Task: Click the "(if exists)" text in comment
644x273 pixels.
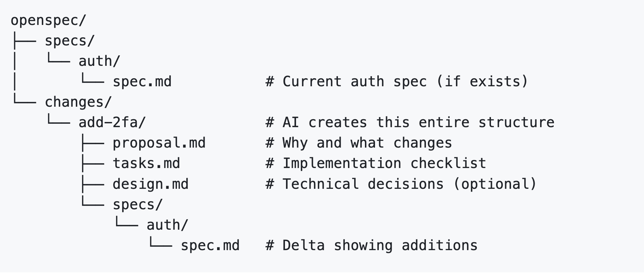Action: point(482,82)
